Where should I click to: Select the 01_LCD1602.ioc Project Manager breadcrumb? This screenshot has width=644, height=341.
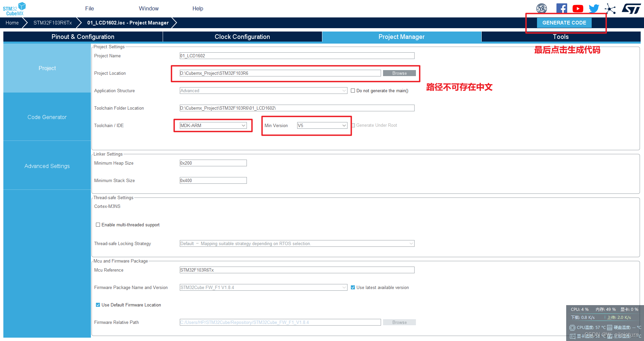(x=128, y=23)
